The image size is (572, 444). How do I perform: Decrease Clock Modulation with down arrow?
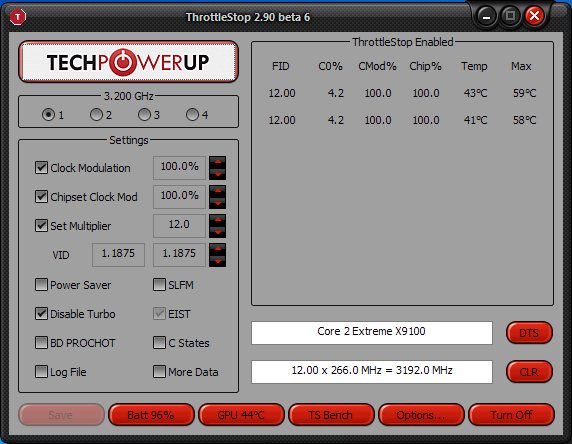(217, 174)
